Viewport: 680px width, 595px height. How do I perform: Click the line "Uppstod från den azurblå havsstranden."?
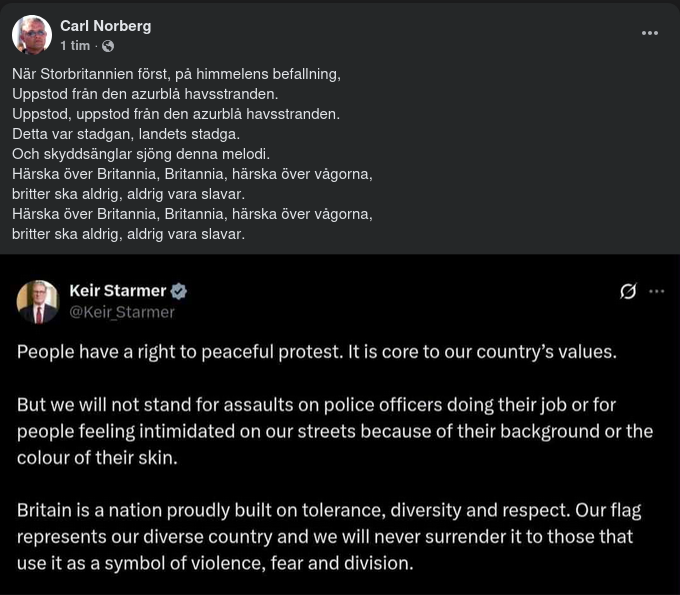coord(145,94)
